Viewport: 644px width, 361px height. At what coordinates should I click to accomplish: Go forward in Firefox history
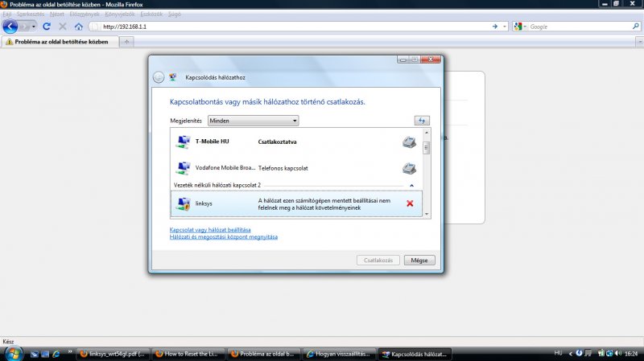pos(24,27)
